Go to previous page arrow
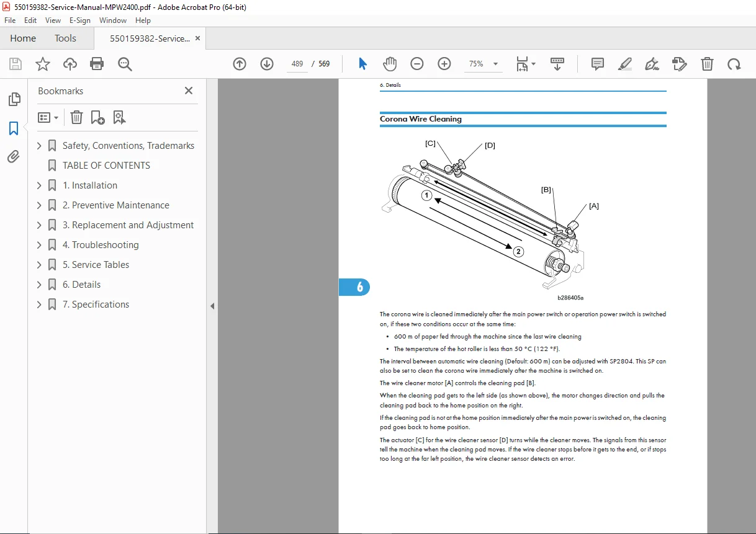The image size is (756, 534). [x=240, y=64]
